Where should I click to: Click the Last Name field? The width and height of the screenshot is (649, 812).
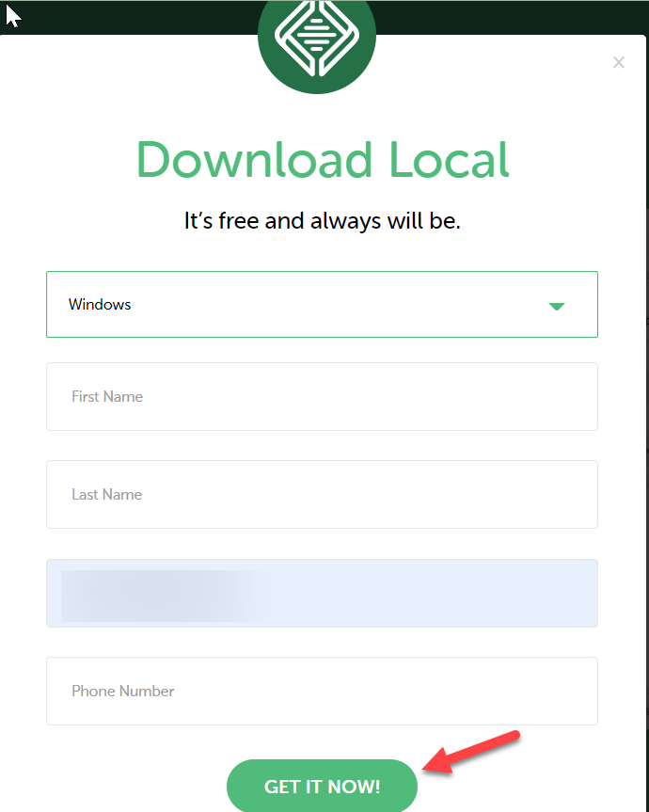tap(322, 495)
